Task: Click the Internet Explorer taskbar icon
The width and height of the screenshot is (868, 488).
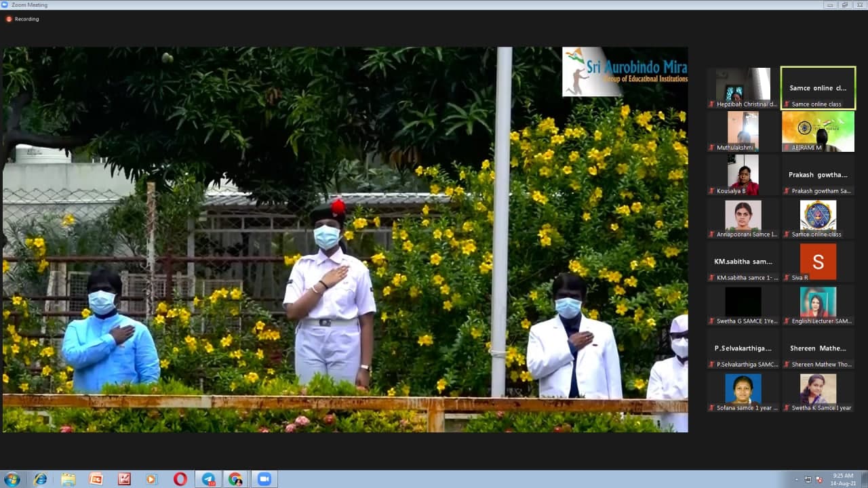Action: pyautogui.click(x=41, y=479)
